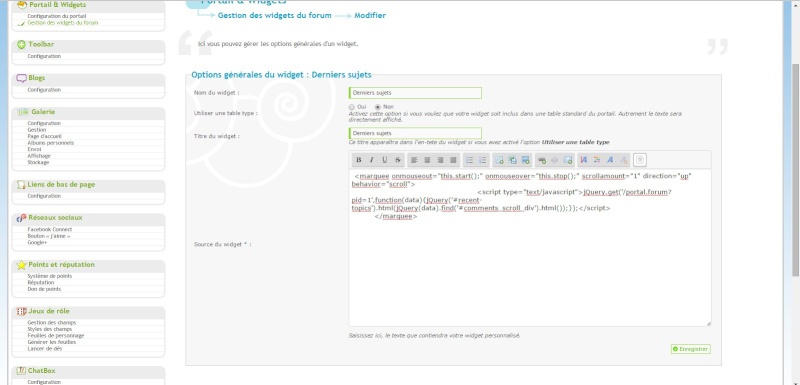Click the envelope email link icon

[568, 160]
